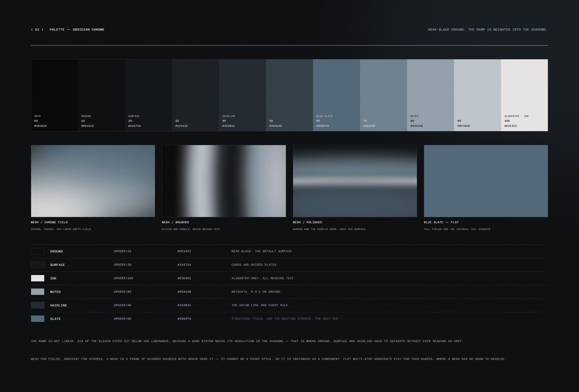Click the 'BLUE SLATE — FLAT' caption label

[441, 222]
